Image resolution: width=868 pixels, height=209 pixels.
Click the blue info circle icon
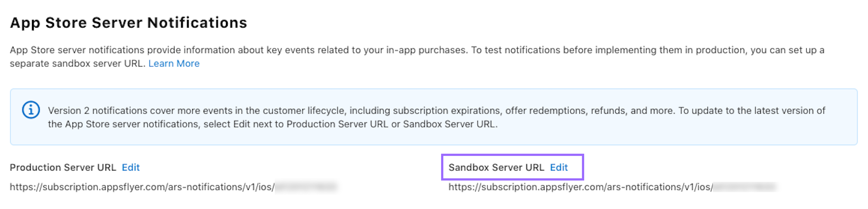tap(31, 110)
